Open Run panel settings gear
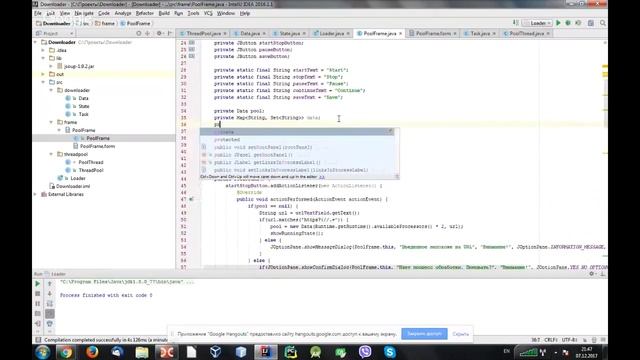The height and width of the screenshot is (360, 640). pos(591,274)
